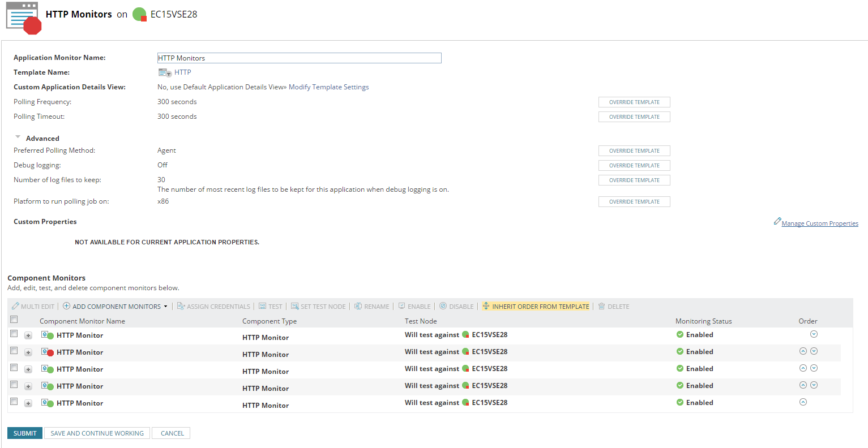Click the pencil icon beside Manage Custom Properties
The height and width of the screenshot is (448, 868).
[x=777, y=222]
